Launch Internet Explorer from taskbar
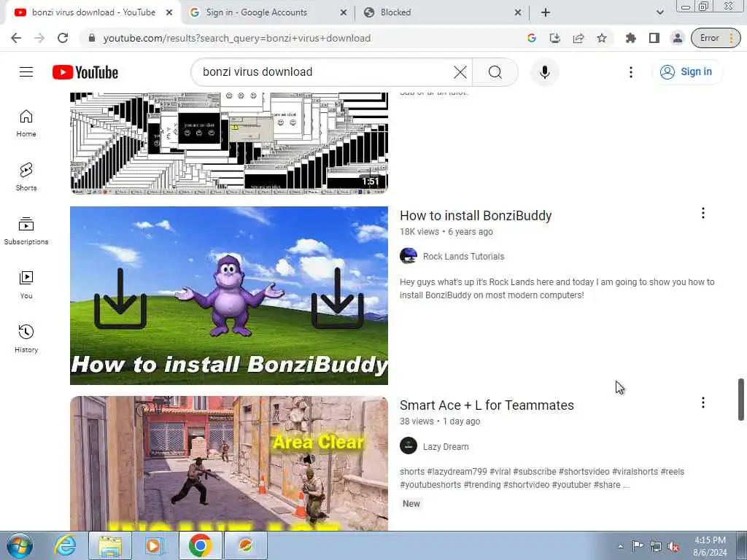The width and height of the screenshot is (747, 560). coord(64,545)
